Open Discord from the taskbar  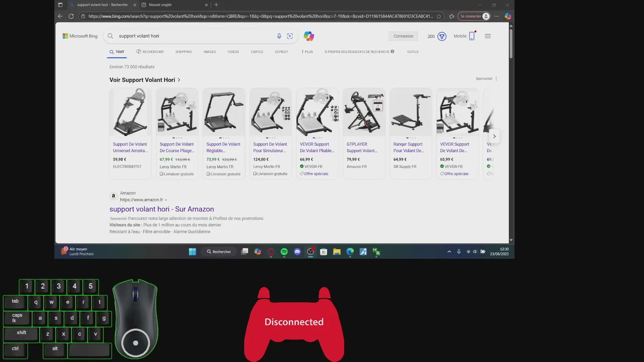pyautogui.click(x=297, y=251)
